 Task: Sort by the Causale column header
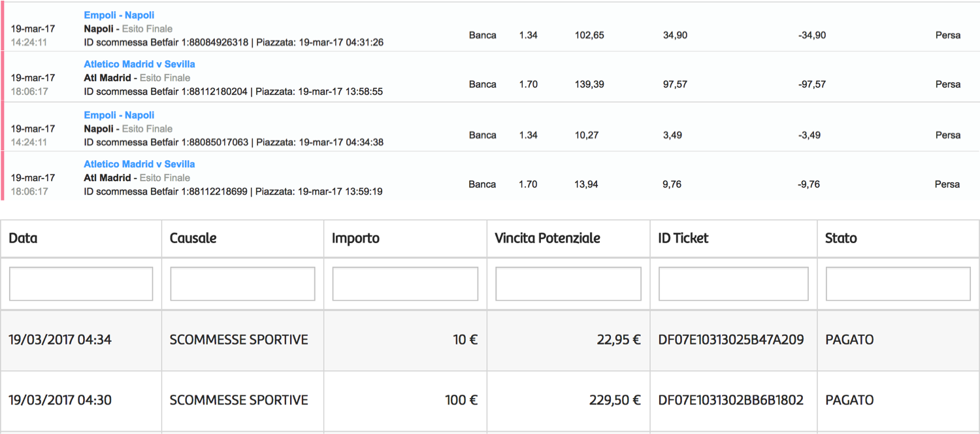point(193,239)
